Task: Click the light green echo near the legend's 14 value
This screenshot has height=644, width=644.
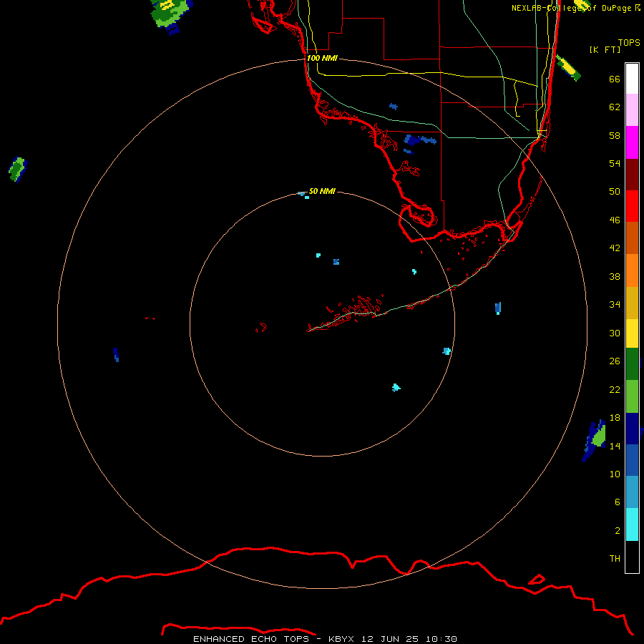Action: click(x=599, y=436)
